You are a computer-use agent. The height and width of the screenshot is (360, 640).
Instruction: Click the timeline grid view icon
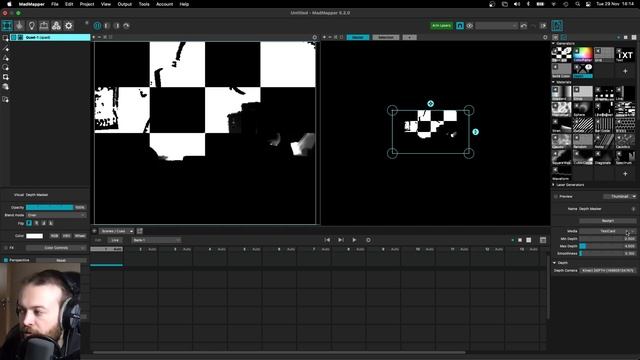[x=542, y=240]
